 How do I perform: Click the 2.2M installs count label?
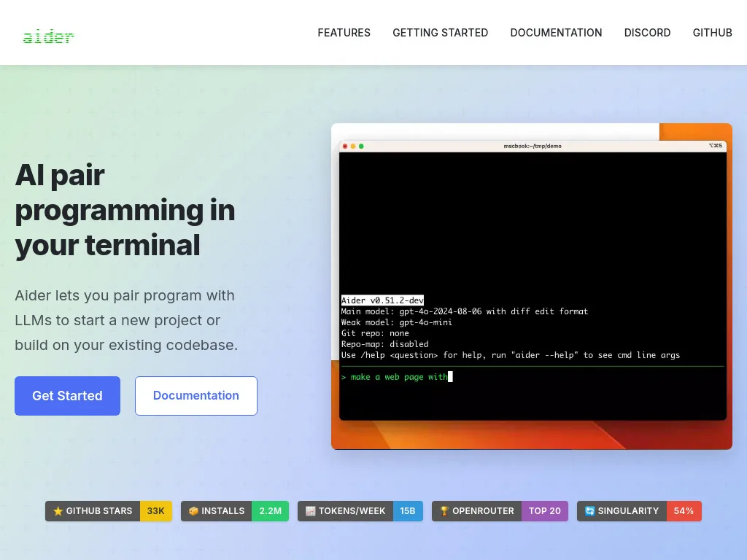tap(270, 511)
